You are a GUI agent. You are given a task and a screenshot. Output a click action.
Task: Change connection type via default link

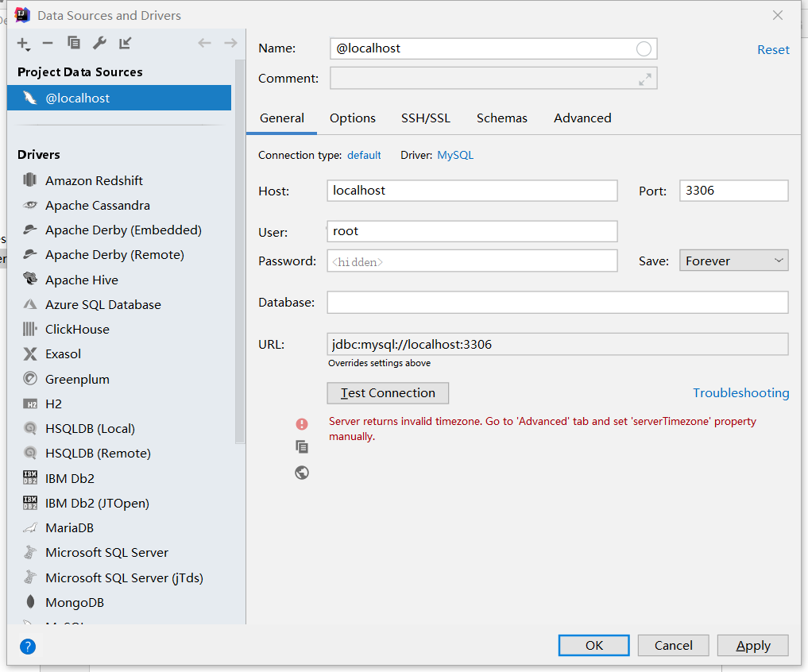364,155
